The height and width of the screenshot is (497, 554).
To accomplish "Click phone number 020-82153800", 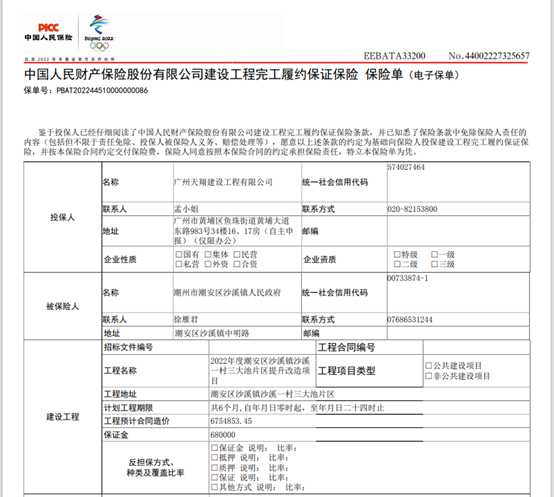I will tap(412, 209).
